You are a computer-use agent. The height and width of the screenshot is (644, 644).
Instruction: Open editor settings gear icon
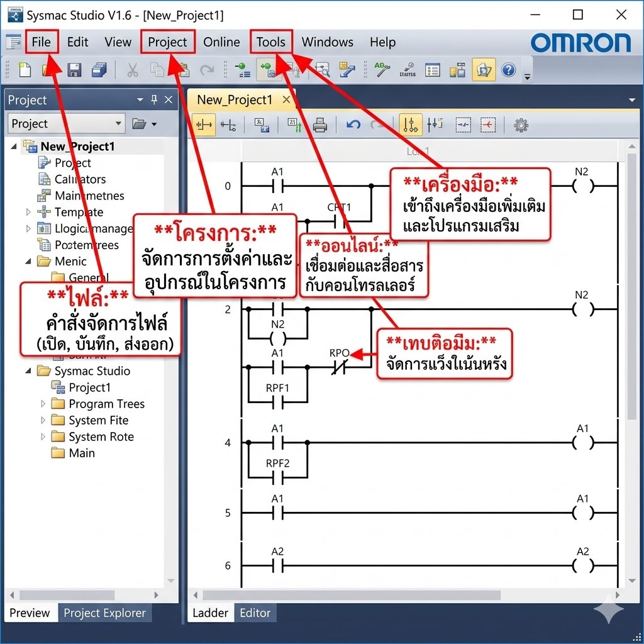click(521, 125)
